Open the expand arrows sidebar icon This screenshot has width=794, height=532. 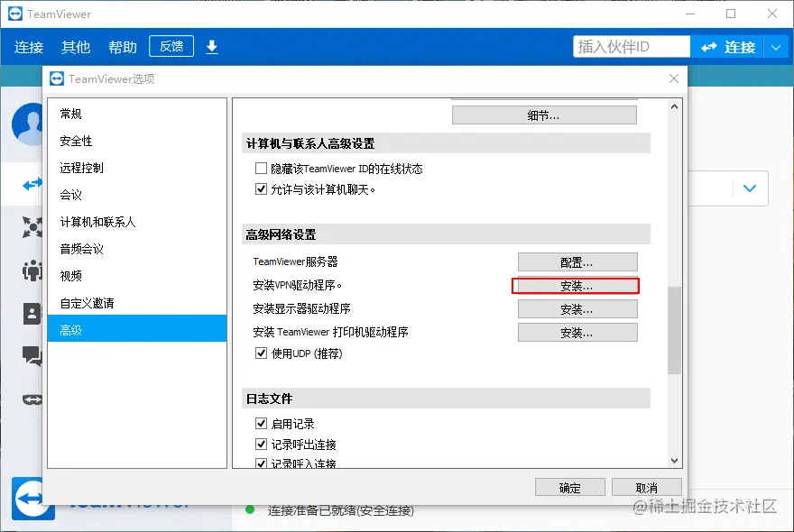32,226
